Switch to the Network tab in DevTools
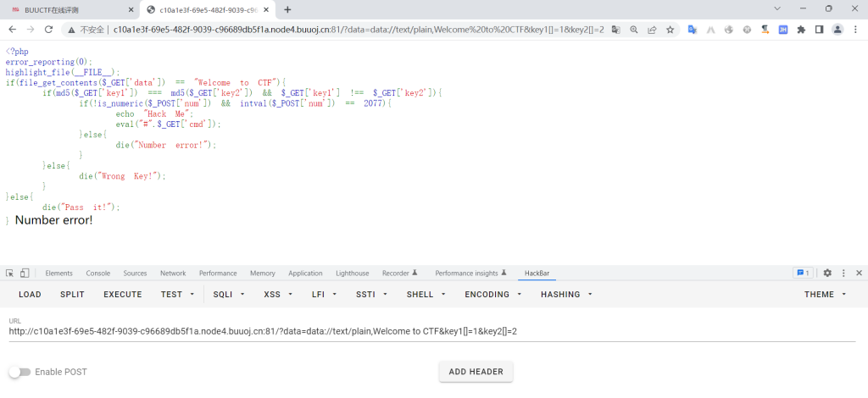Image resolution: width=868 pixels, height=398 pixels. tap(173, 274)
